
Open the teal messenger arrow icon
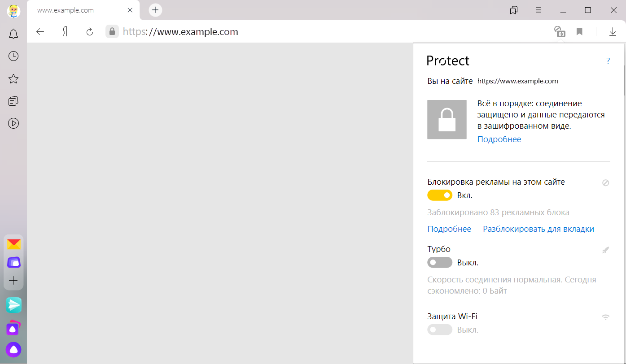14,305
